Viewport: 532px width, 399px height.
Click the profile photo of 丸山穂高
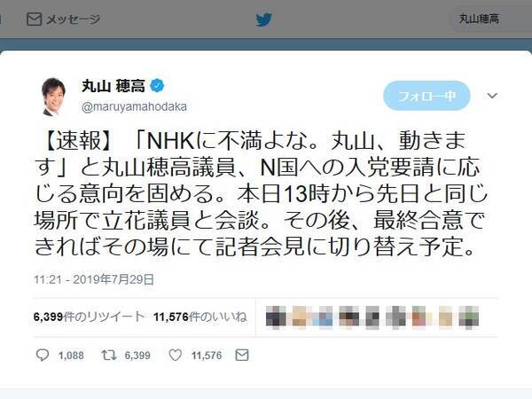click(53, 97)
